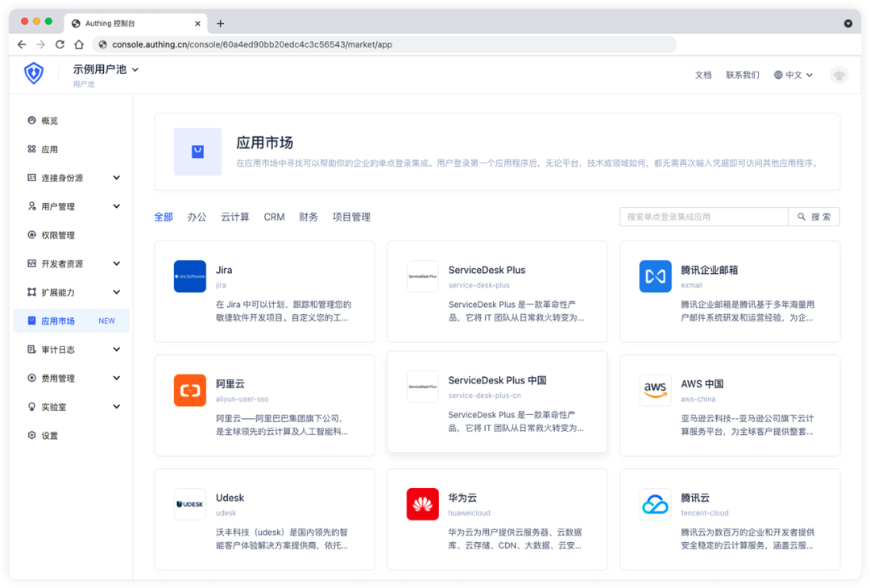
Task: Click the 应用市场 shopping bag sidebar icon
Action: [31, 321]
